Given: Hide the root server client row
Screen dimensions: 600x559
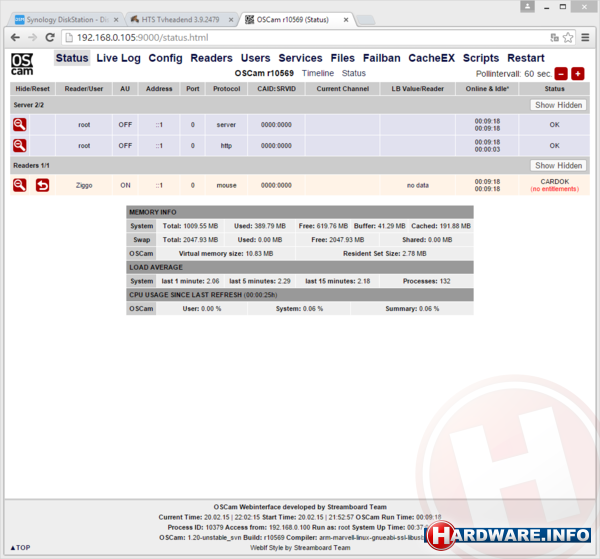Looking at the screenshot, I should tap(20, 125).
